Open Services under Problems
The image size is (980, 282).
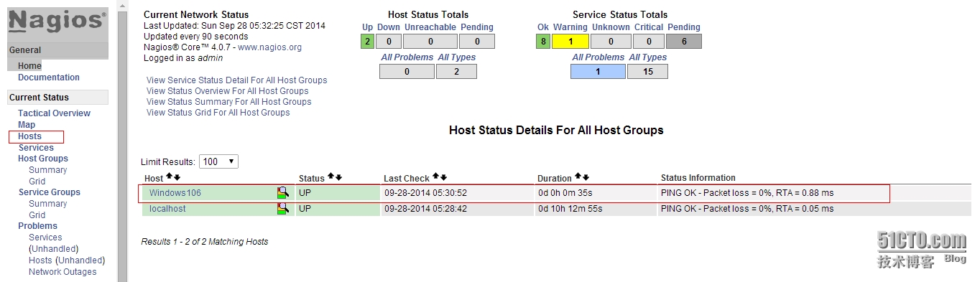(45, 238)
